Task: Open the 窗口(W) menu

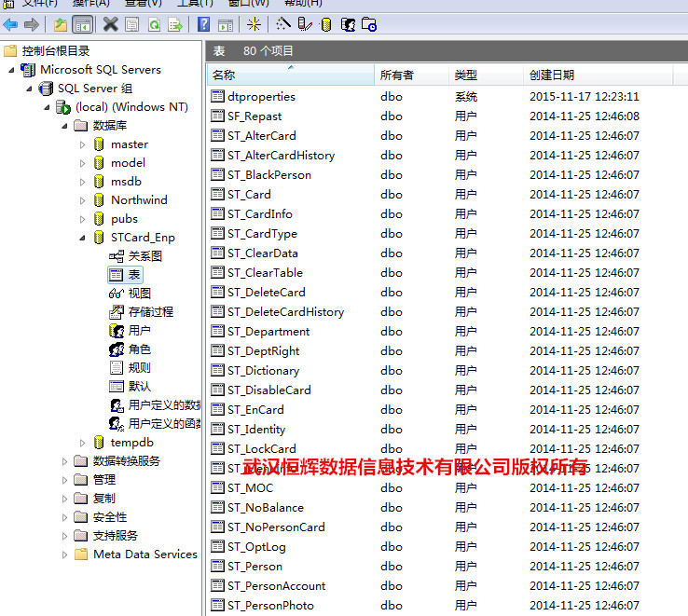Action: pos(248,3)
